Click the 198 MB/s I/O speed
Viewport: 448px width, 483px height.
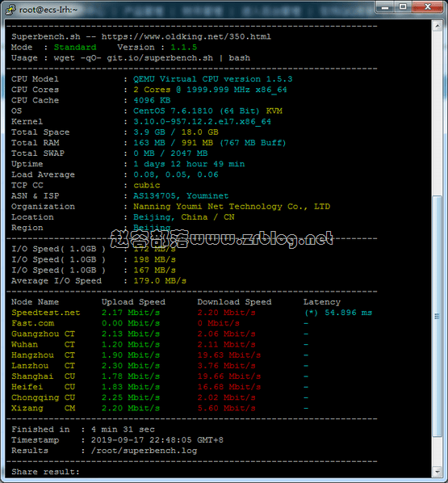(154, 260)
